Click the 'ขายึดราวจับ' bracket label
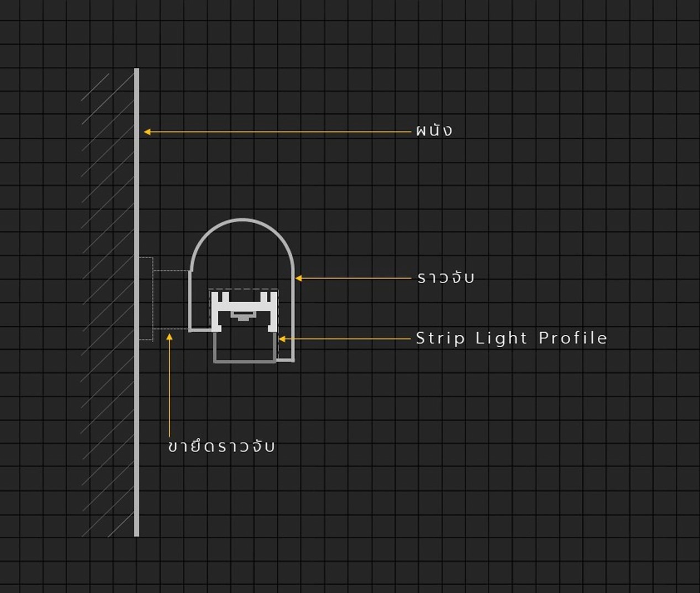 click(221, 445)
